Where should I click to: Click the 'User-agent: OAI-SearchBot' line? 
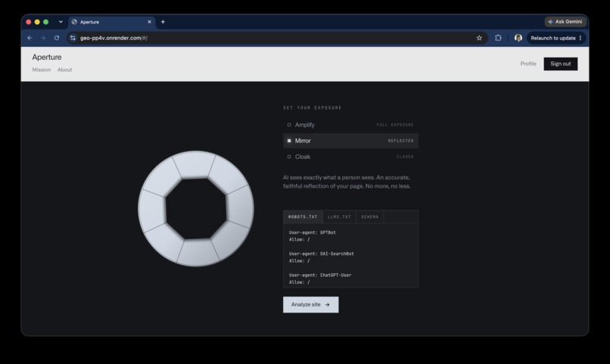point(322,254)
